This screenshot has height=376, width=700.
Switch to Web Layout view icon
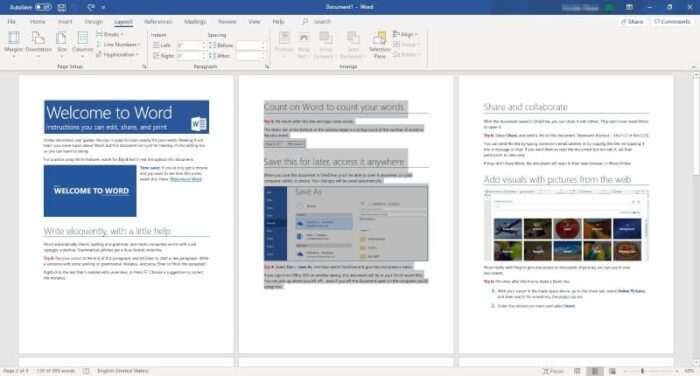tap(612, 371)
